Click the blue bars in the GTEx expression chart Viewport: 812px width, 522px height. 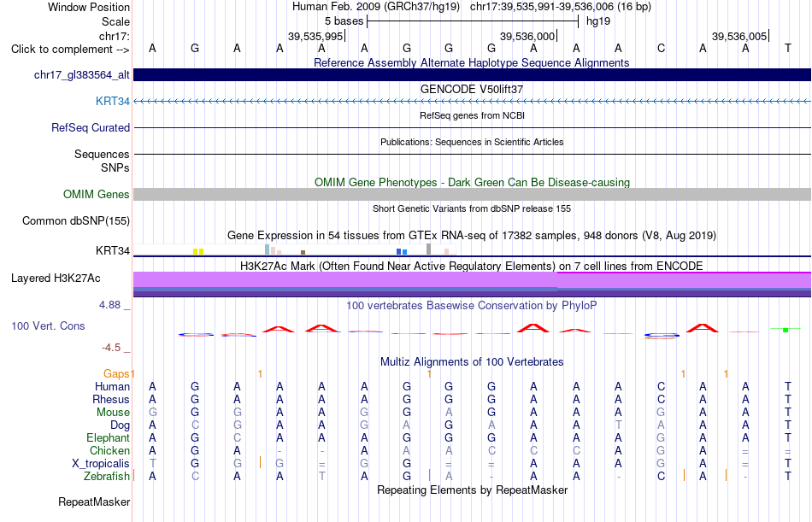(402, 252)
